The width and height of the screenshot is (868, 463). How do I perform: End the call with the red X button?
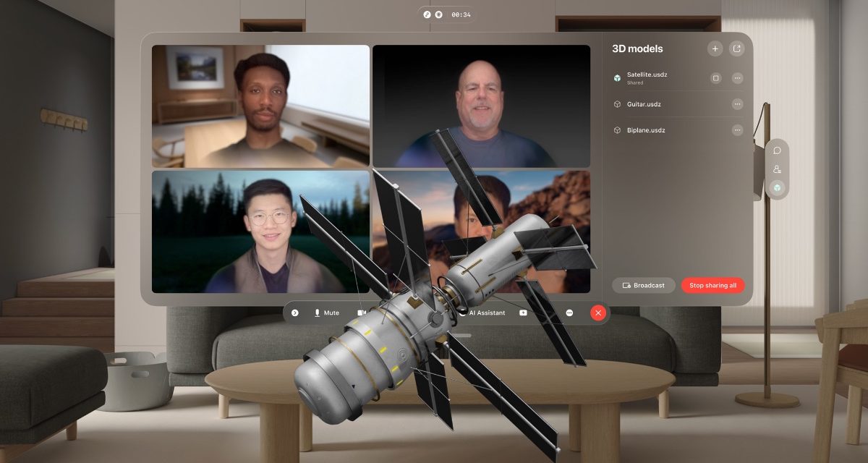click(x=597, y=313)
